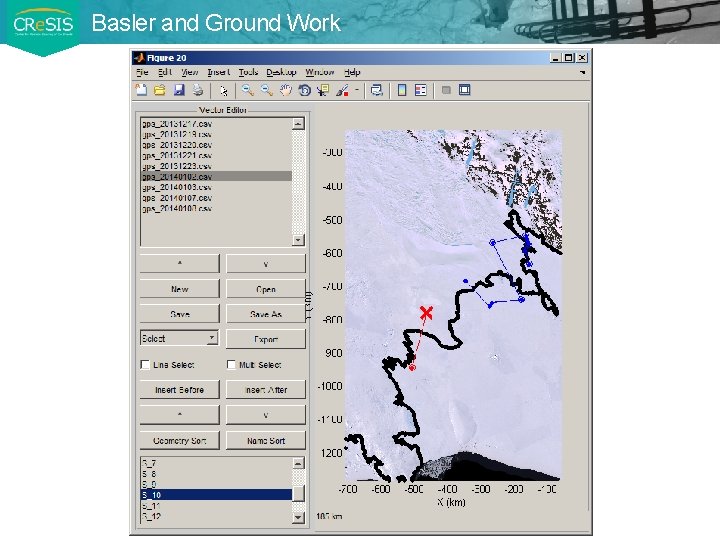Click the Name Sort button
The image size is (720, 540).
pyautogui.click(x=266, y=440)
